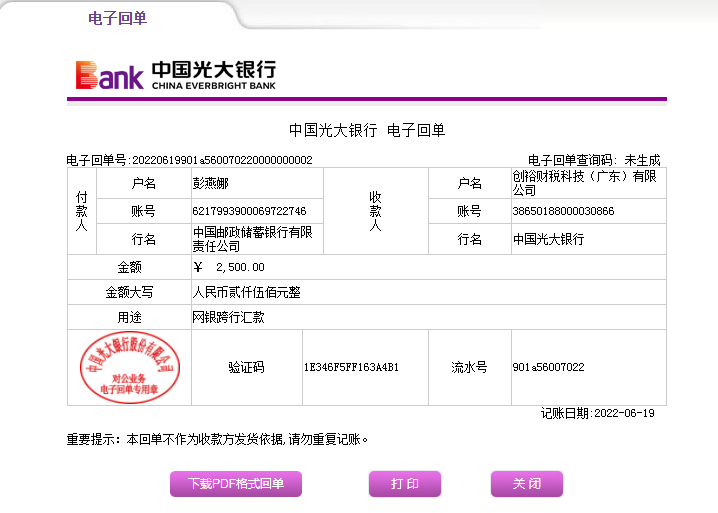
Task: Select verification code 1E346F5FF163A4B1
Action: [x=351, y=367]
